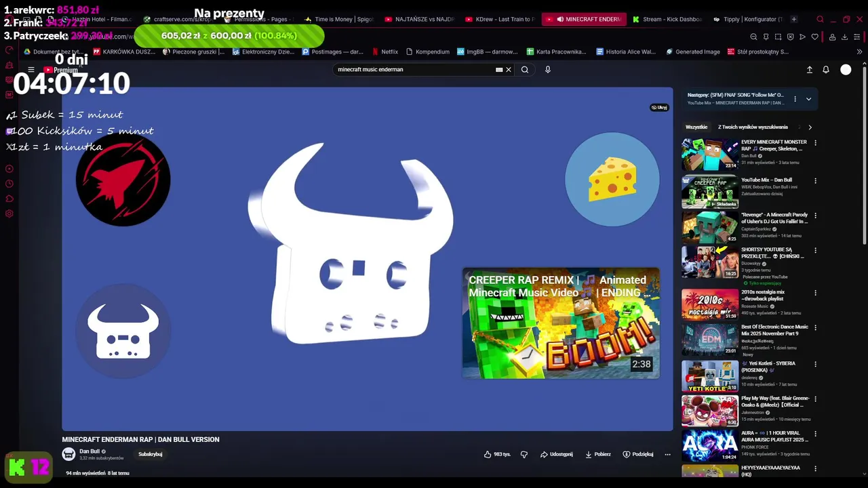Collapse the YouTube Mix playlist panel chevron

[808, 99]
